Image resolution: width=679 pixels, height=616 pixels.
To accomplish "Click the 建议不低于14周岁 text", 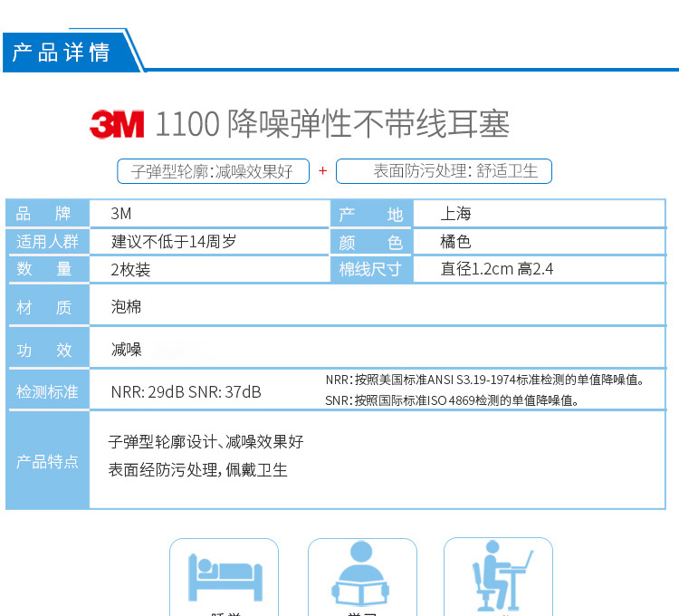I will coord(174,241).
